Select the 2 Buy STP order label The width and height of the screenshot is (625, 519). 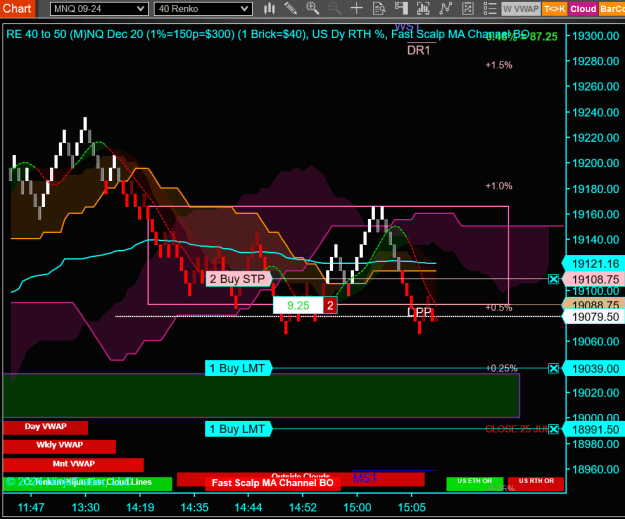(x=238, y=279)
